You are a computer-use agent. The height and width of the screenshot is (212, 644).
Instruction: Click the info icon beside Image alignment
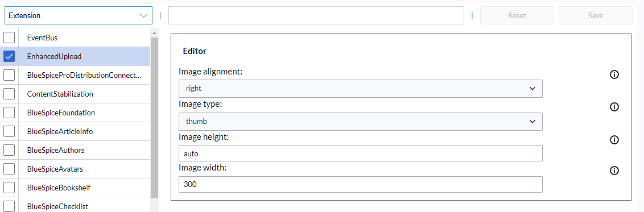click(614, 74)
